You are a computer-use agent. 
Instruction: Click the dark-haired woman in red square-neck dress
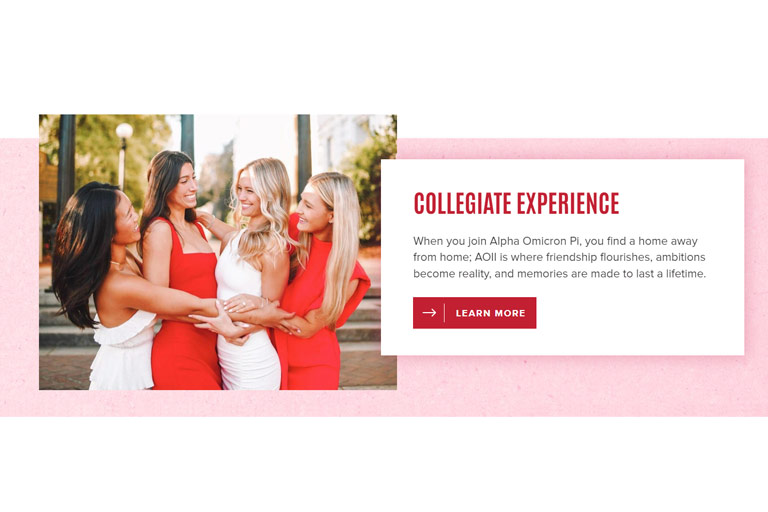click(181, 274)
